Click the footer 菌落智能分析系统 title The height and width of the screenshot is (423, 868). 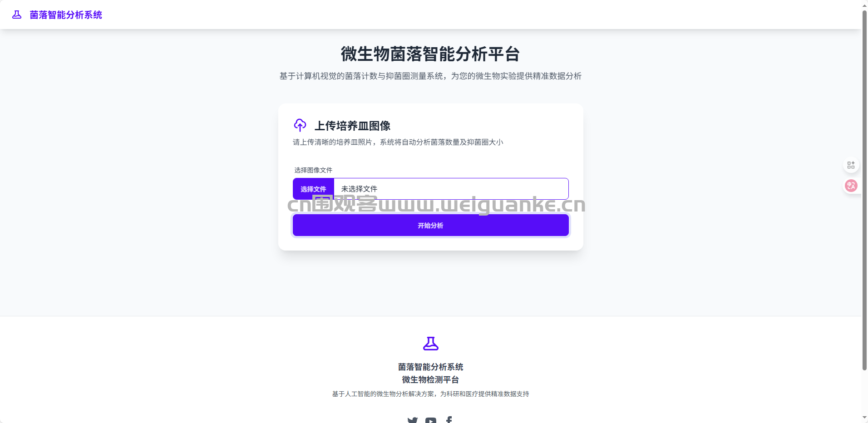(x=431, y=367)
